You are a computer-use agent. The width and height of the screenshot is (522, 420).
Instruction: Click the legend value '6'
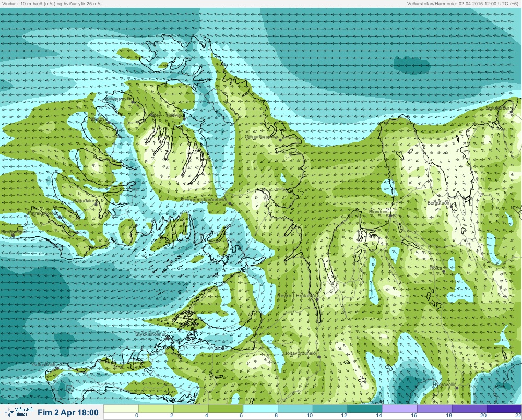[241, 416]
